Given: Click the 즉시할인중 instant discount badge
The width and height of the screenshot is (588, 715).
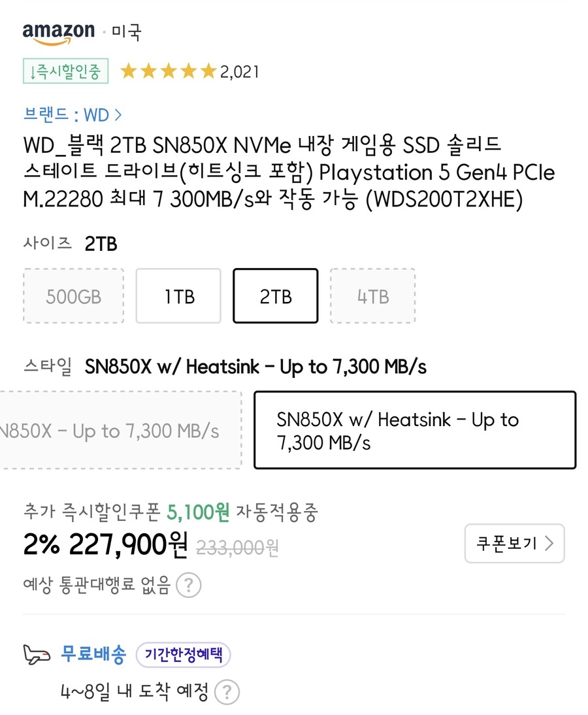Looking at the screenshot, I should [x=65, y=72].
